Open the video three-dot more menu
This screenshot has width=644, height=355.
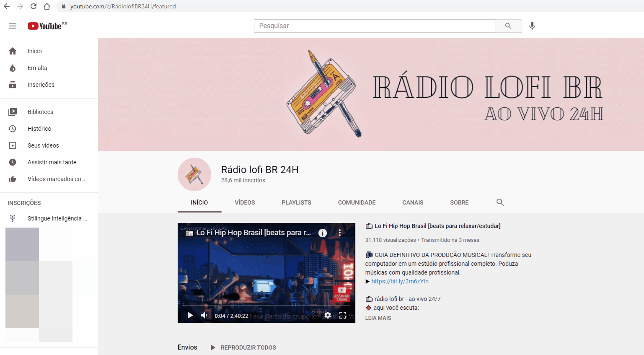coord(340,233)
